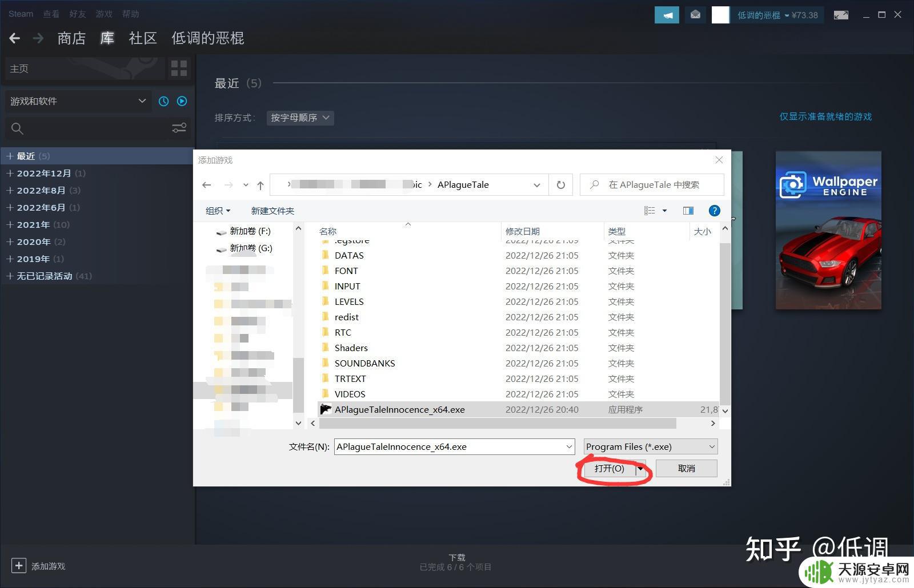This screenshot has width=914, height=588.
Task: Show ready-to-play games play icon
Action: click(x=182, y=101)
